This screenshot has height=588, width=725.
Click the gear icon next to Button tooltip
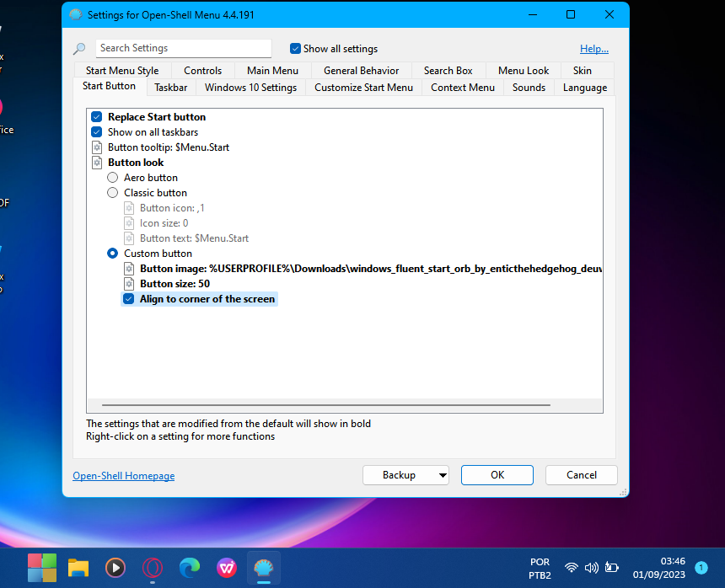click(x=97, y=147)
